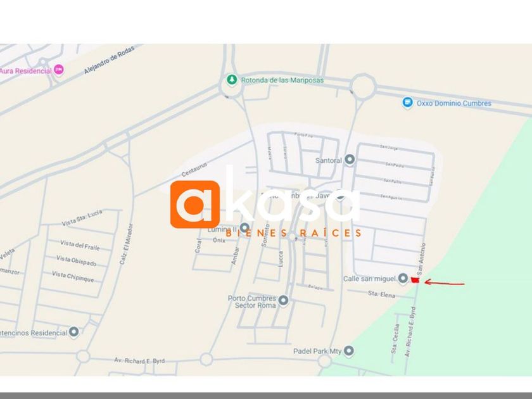
Task: Select the Lumina II location marker
Action: coord(244,227)
